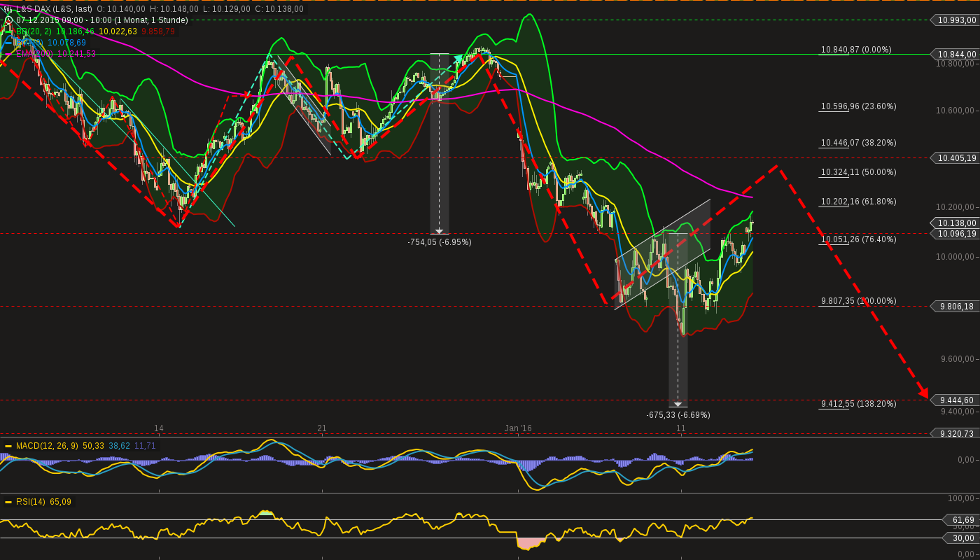The height and width of the screenshot is (560, 980).
Task: Select the Fibonacci label 10.446,07 (38.20%)
Action: coord(858,143)
